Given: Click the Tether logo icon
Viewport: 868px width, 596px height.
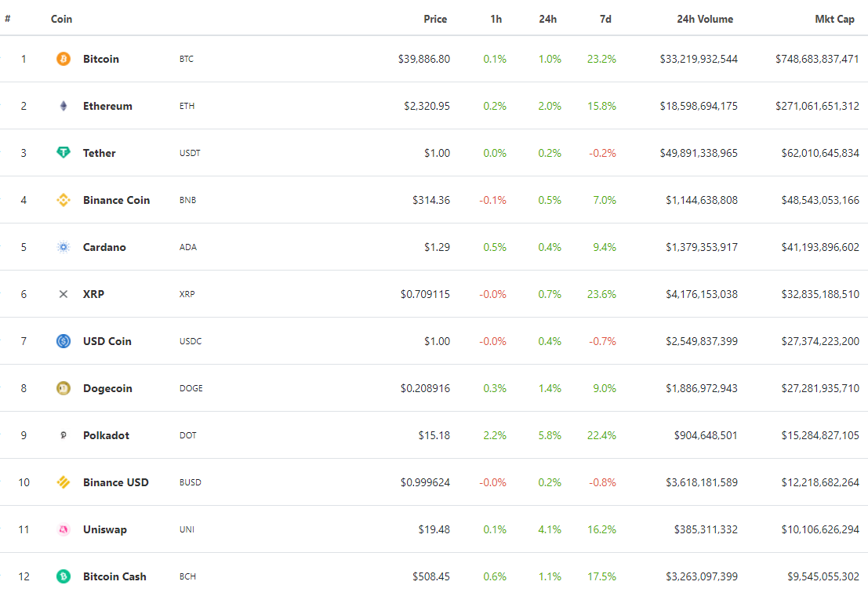Looking at the screenshot, I should pyautogui.click(x=63, y=152).
